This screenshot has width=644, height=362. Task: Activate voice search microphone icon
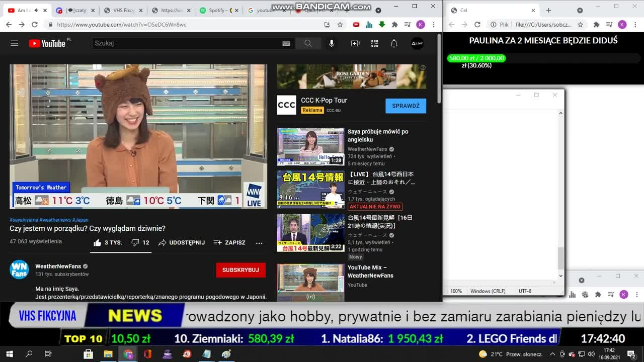(332, 43)
